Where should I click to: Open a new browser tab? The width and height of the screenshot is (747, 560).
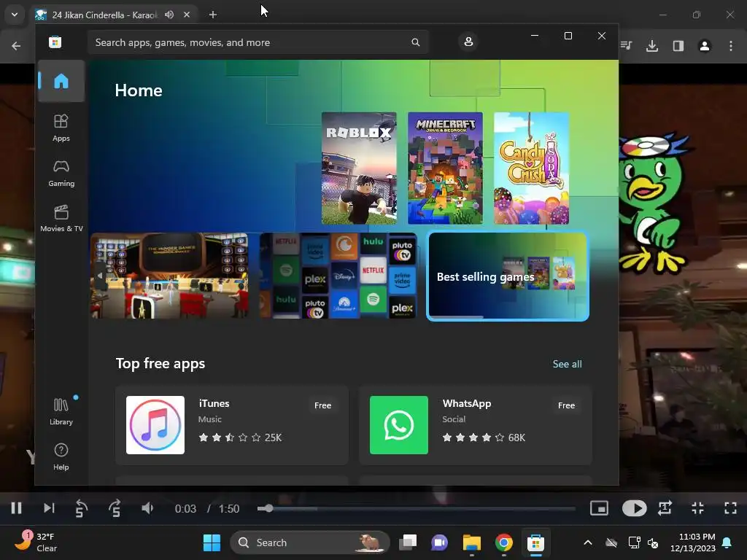pyautogui.click(x=213, y=15)
